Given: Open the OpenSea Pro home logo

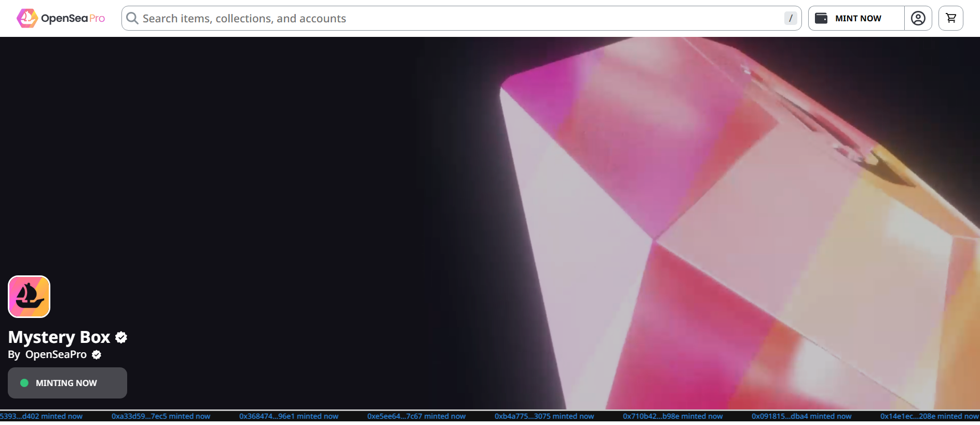Looking at the screenshot, I should point(61,18).
